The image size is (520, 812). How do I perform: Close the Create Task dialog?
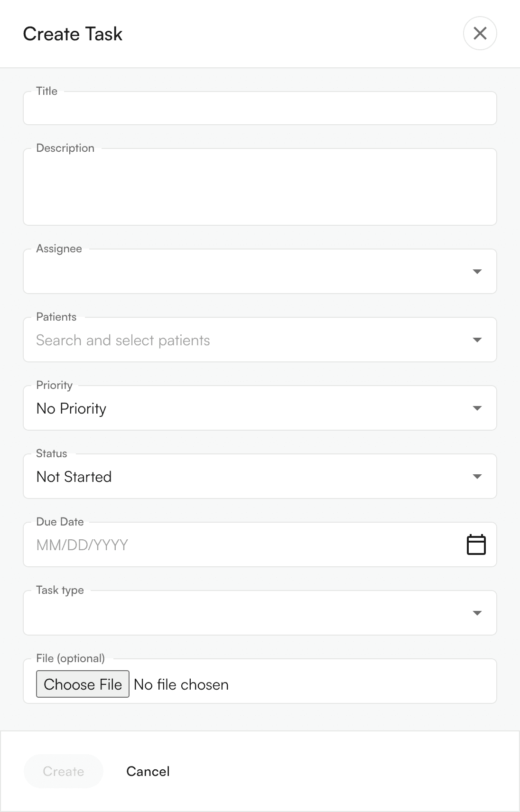(x=480, y=34)
